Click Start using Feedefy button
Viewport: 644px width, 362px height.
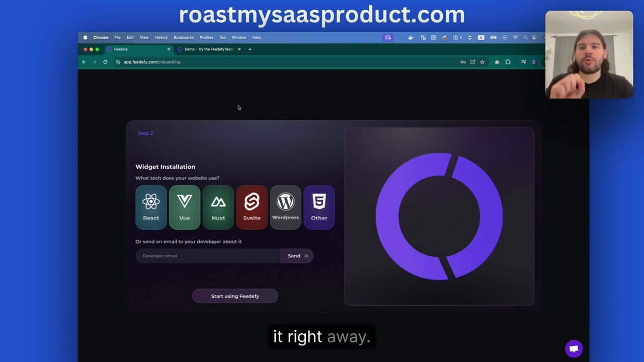click(x=235, y=296)
